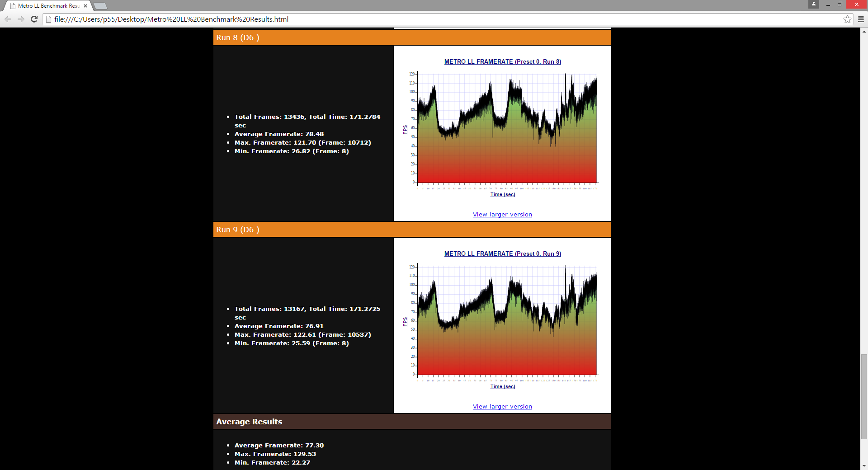The height and width of the screenshot is (470, 868).
Task: Click Run 9 Max. Framerate 122.61 line
Action: point(303,335)
